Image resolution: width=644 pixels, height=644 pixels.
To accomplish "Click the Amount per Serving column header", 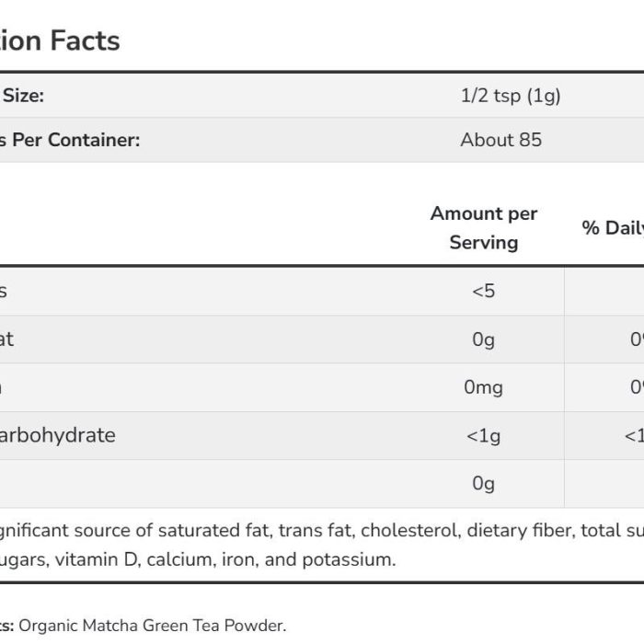I will tap(484, 228).
